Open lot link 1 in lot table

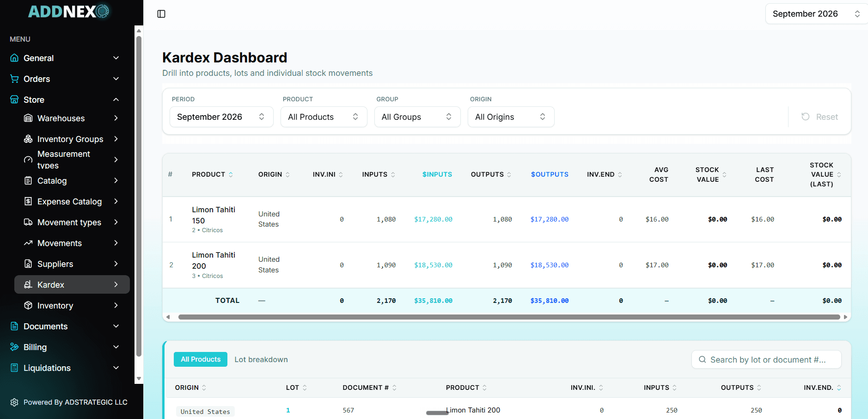pyautogui.click(x=288, y=410)
